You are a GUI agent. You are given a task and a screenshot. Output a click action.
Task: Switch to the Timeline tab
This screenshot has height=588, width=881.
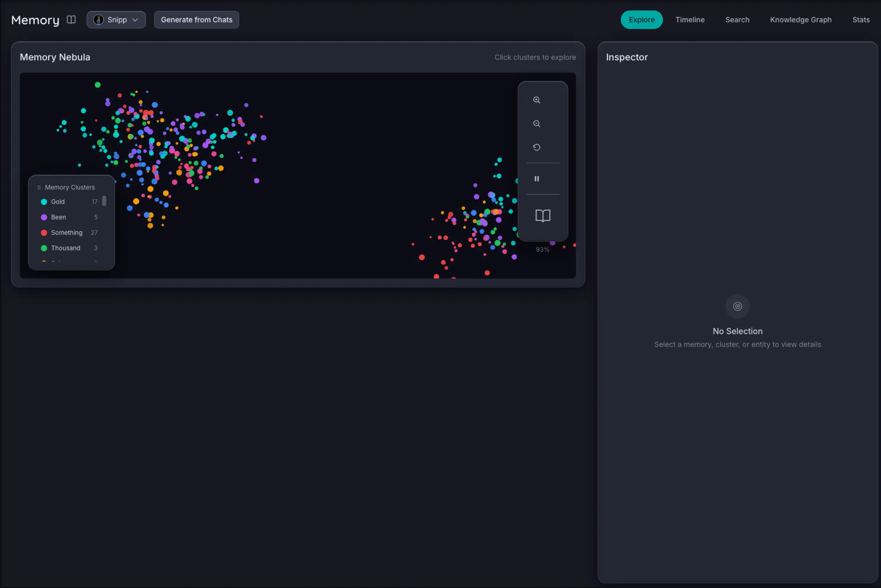click(690, 20)
